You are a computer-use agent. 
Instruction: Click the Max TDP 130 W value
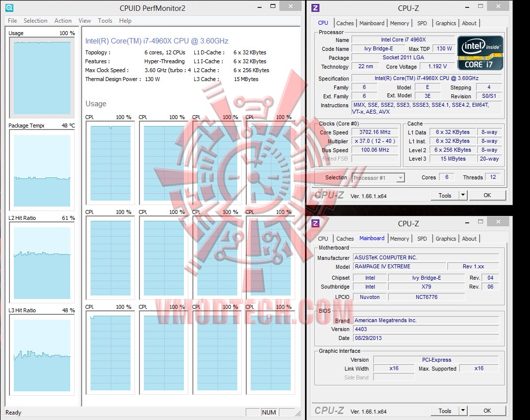pos(444,48)
